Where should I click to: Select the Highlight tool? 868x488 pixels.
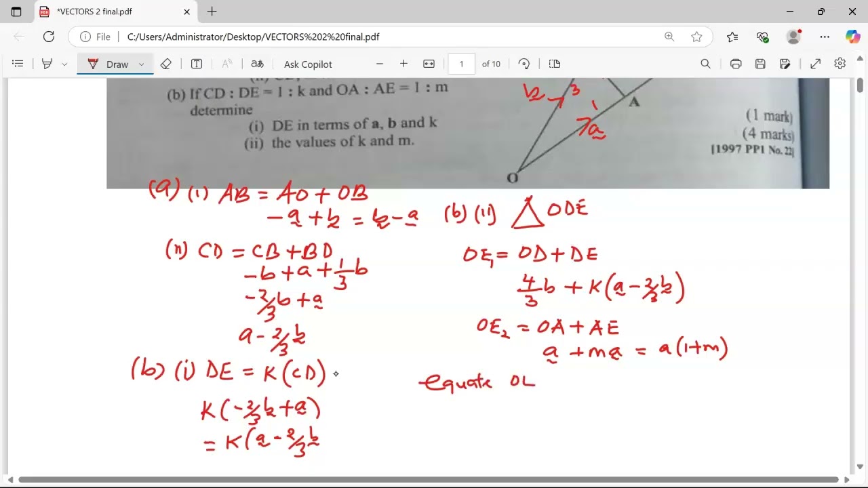(47, 64)
